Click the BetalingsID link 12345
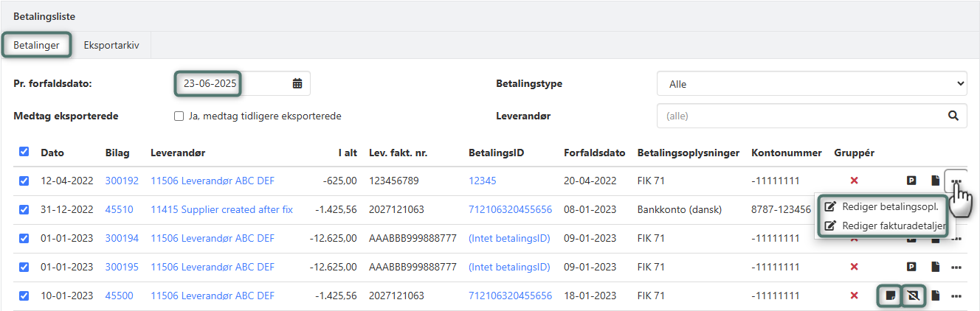This screenshot has width=980, height=311. pyautogui.click(x=482, y=181)
